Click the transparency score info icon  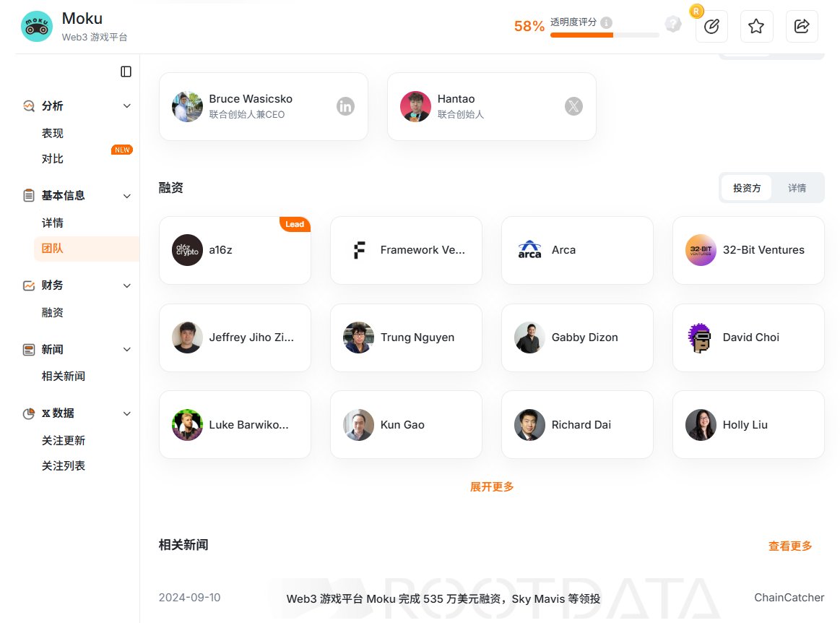[x=607, y=22]
